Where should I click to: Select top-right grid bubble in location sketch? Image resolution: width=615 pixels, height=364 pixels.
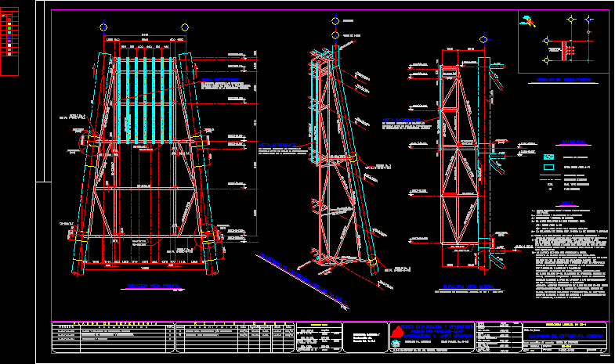click(x=588, y=19)
